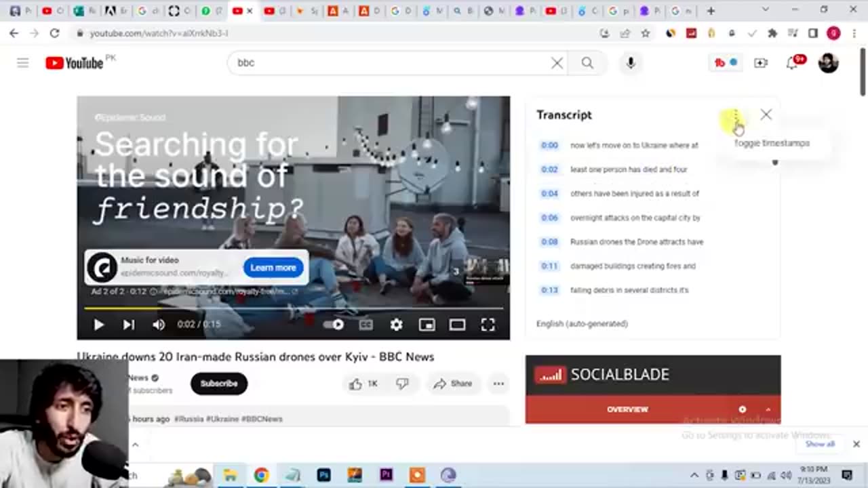Open the Chrome three-dot menu

(x=855, y=33)
